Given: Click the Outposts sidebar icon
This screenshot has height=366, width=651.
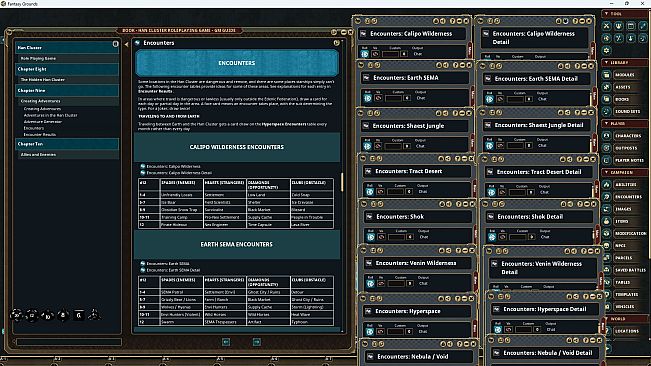Looking at the screenshot, I should pos(607,148).
